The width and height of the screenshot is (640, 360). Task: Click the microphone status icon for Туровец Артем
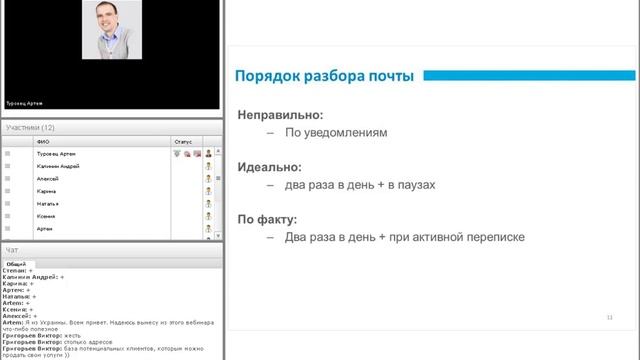pos(177,153)
